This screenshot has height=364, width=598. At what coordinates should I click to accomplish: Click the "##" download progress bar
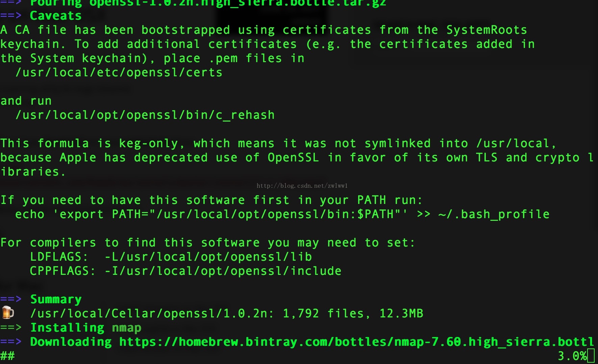click(x=7, y=356)
